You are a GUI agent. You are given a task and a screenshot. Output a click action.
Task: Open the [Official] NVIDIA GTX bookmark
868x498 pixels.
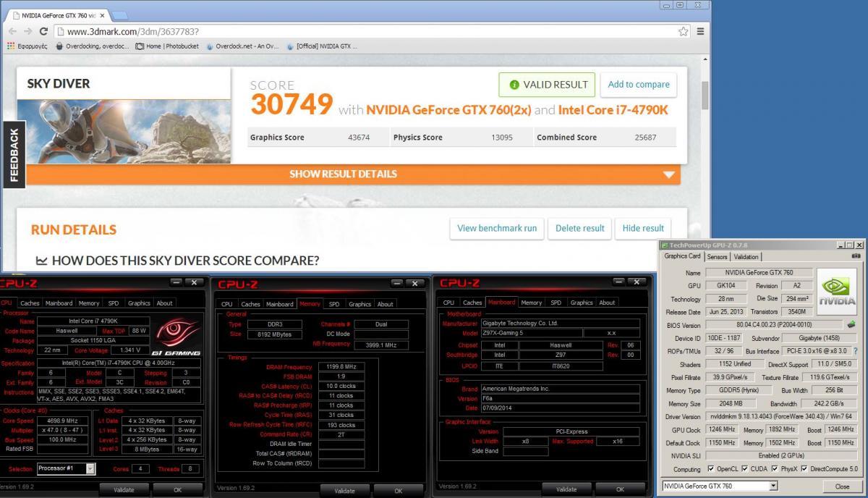tap(322, 46)
